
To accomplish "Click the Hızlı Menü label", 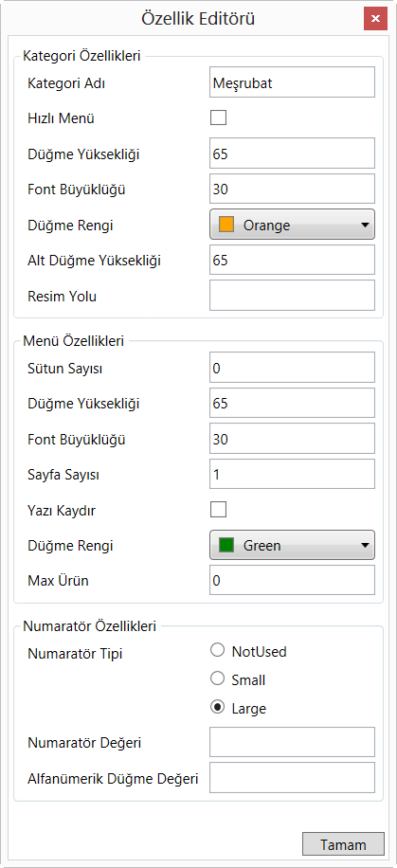I will click(x=61, y=118).
